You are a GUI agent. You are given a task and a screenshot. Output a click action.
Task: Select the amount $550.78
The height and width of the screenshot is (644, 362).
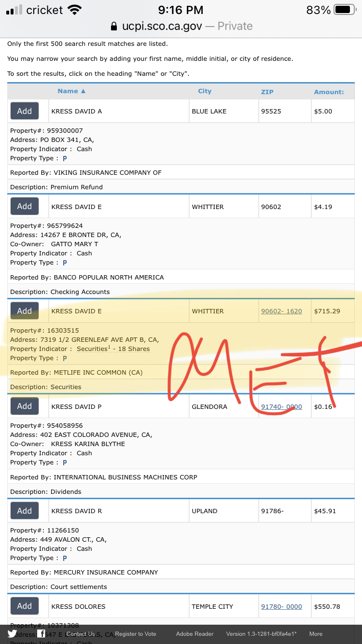click(x=327, y=606)
